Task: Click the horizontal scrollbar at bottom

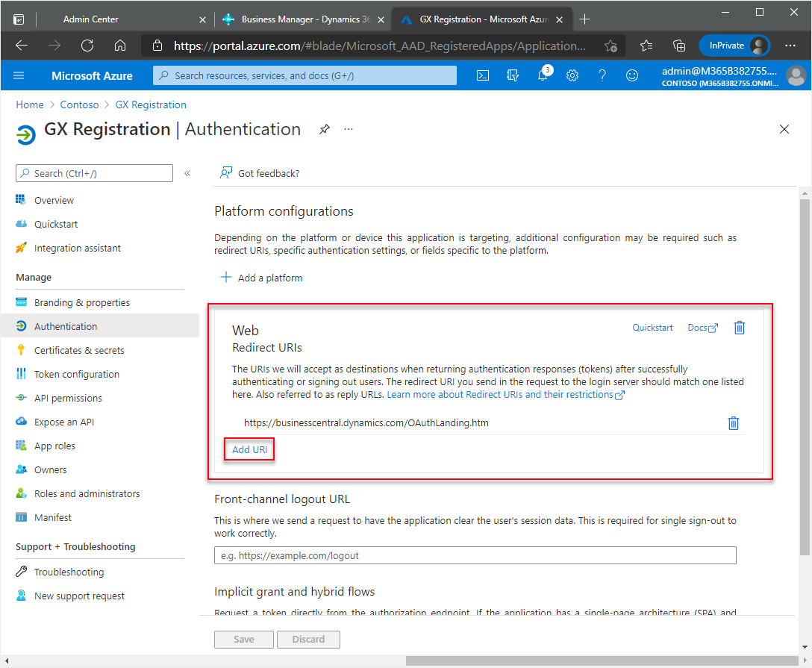Action: tap(597, 661)
